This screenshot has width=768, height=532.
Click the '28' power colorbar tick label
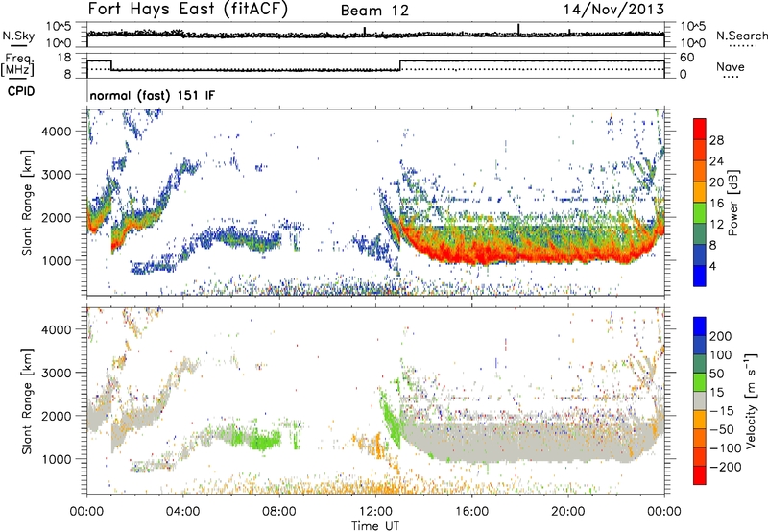716,140
